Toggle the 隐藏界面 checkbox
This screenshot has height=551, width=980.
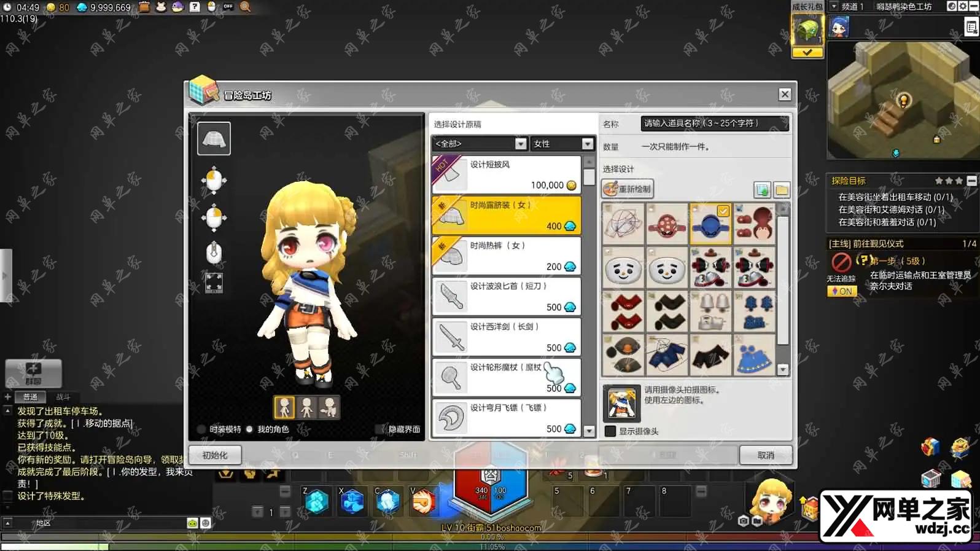click(380, 429)
